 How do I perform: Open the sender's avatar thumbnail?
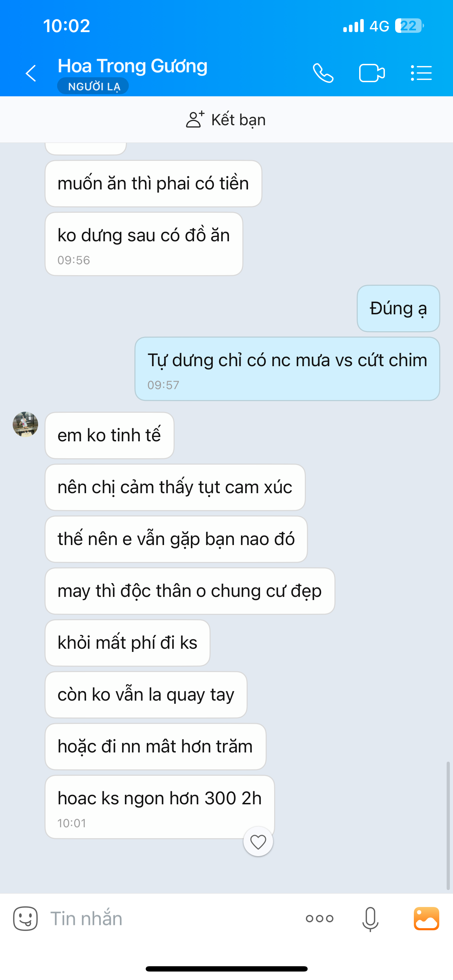[x=25, y=424]
